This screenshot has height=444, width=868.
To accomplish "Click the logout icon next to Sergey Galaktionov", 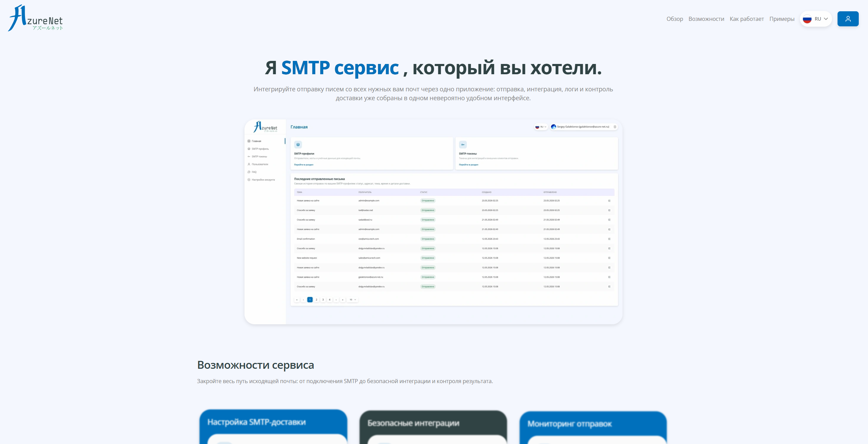I will tap(615, 127).
